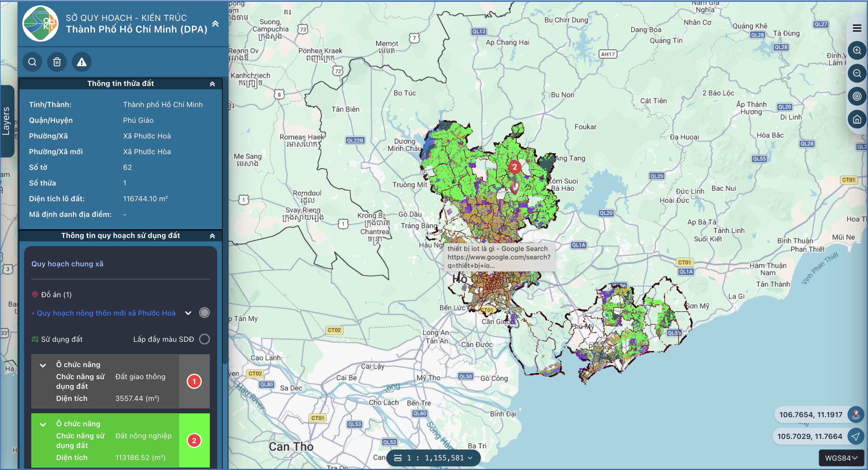This screenshot has width=868, height=470.
Task: Open the hamburger menu on map
Action: [x=857, y=28]
